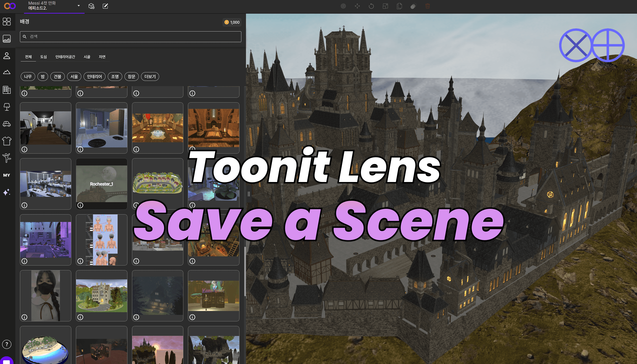Select the focus target tool

[x=343, y=6]
